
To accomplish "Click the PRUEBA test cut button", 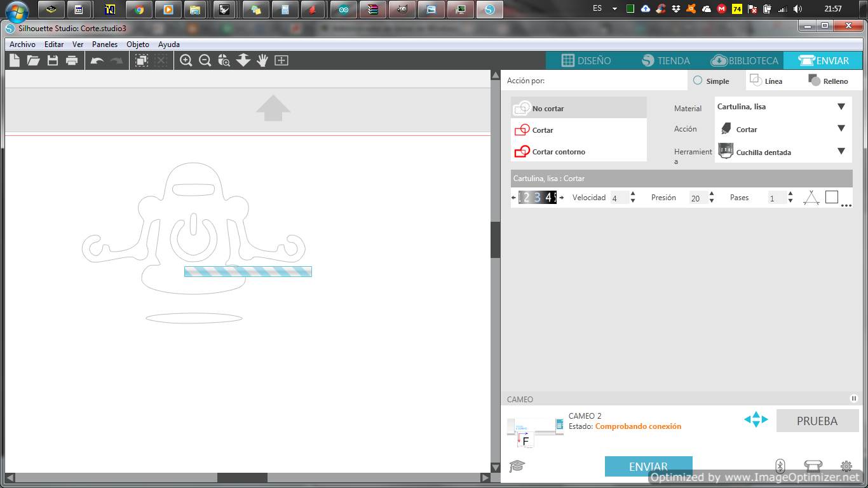I will pos(817,421).
